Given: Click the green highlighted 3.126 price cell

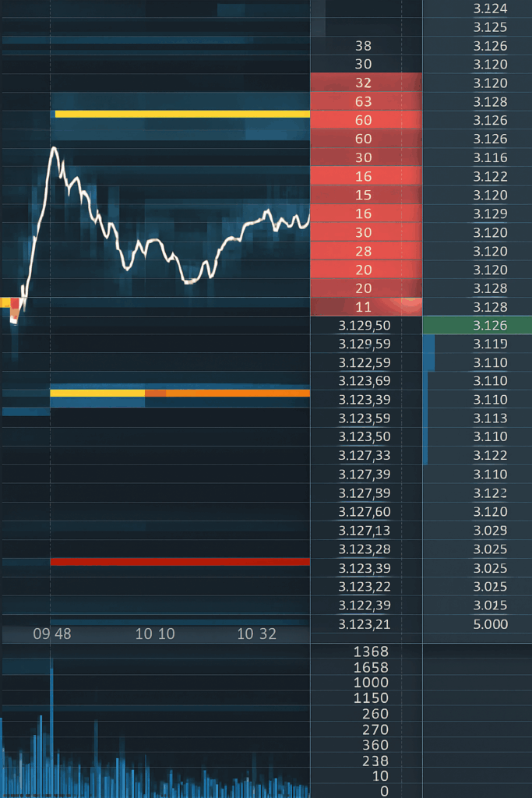Looking at the screenshot, I should pos(477,326).
